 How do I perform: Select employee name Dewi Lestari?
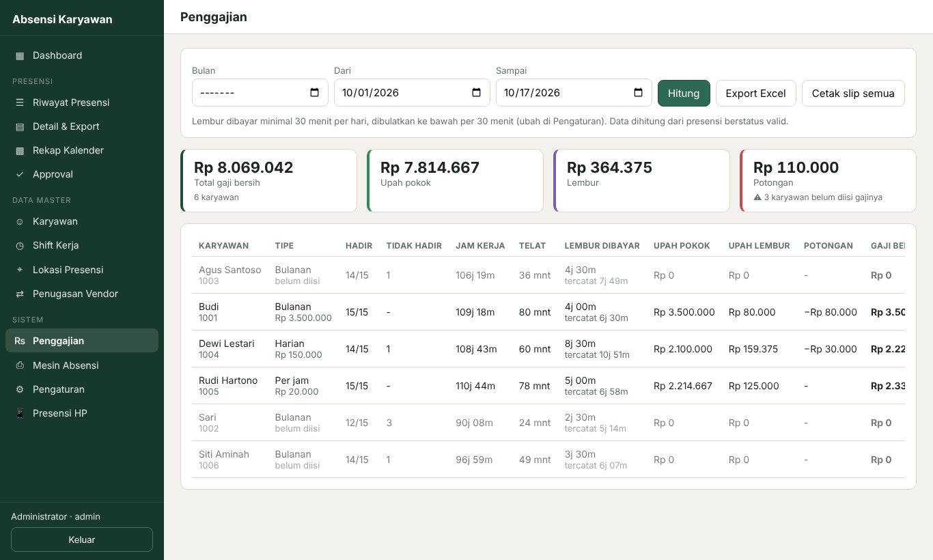point(226,344)
